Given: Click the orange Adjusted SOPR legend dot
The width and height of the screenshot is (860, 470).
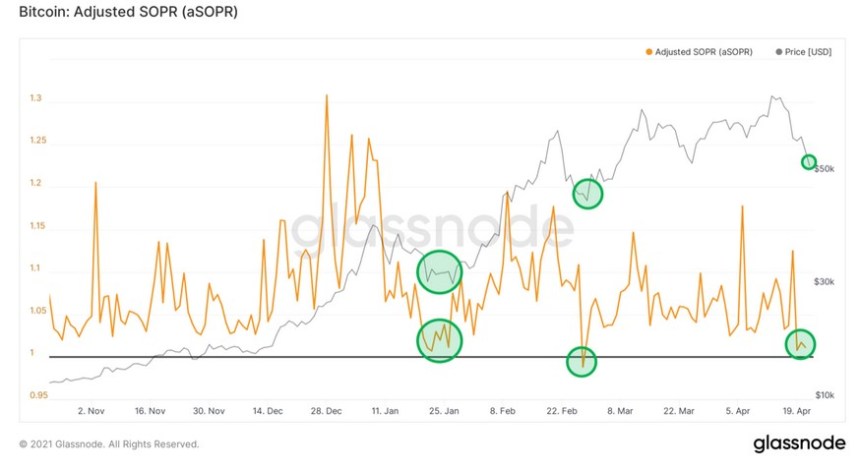Looking at the screenshot, I should click(x=650, y=51).
